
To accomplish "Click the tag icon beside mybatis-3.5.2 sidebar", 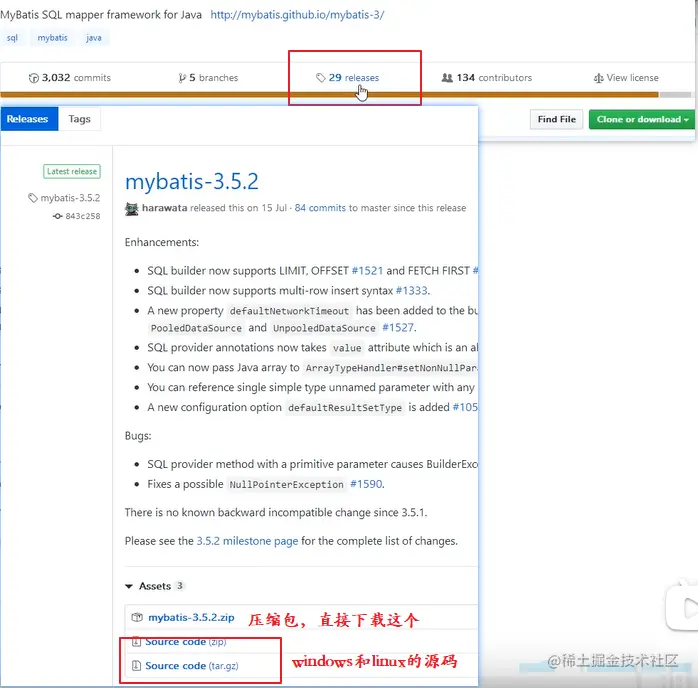I will pos(33,198).
